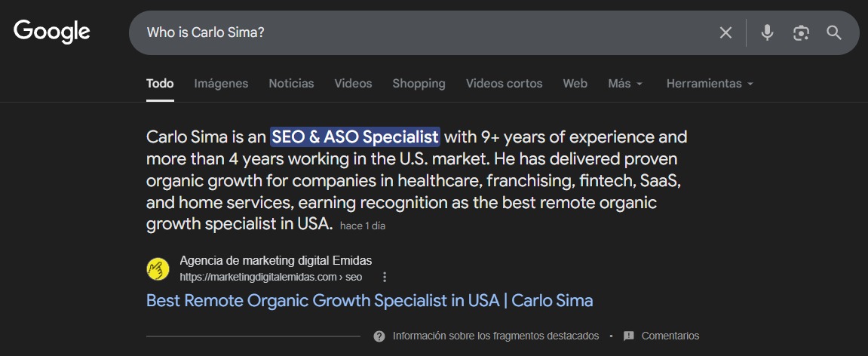Click the Emidas site favicon
Image resolution: width=868 pixels, height=356 pixels.
[x=158, y=269]
